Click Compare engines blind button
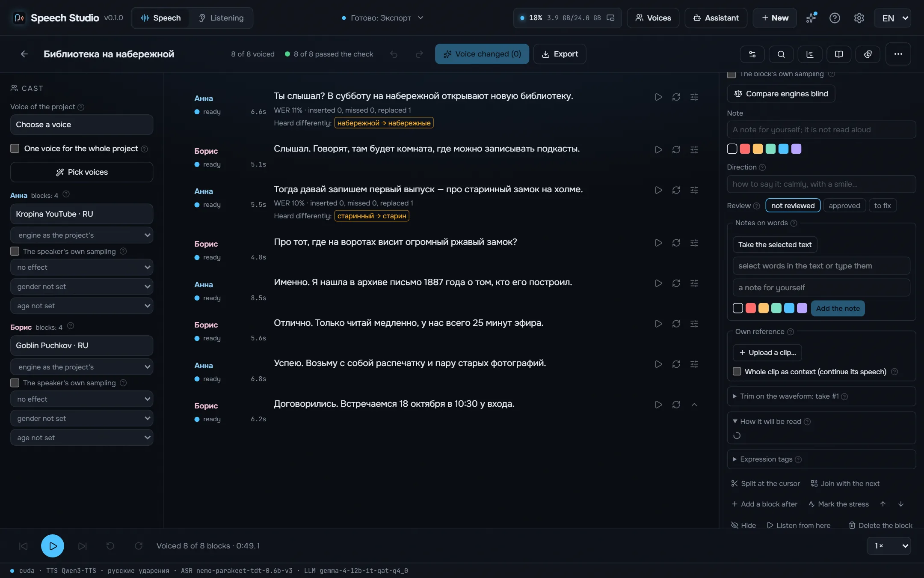 (x=781, y=94)
